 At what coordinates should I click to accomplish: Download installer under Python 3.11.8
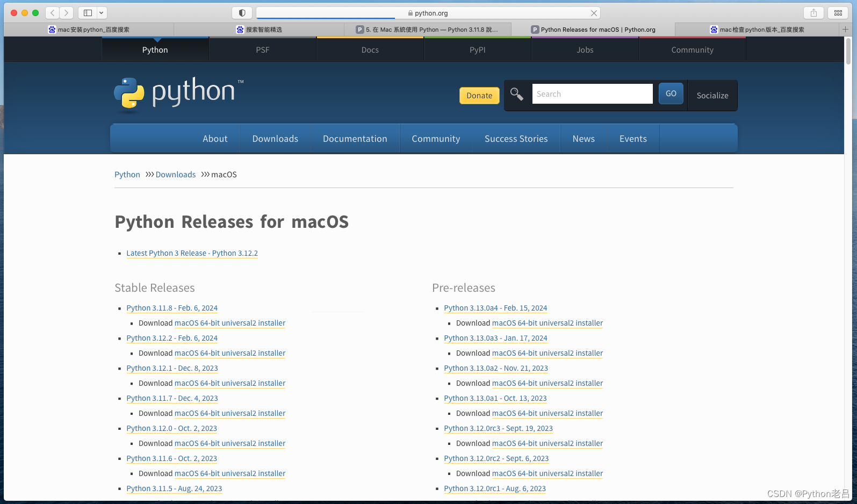(230, 323)
